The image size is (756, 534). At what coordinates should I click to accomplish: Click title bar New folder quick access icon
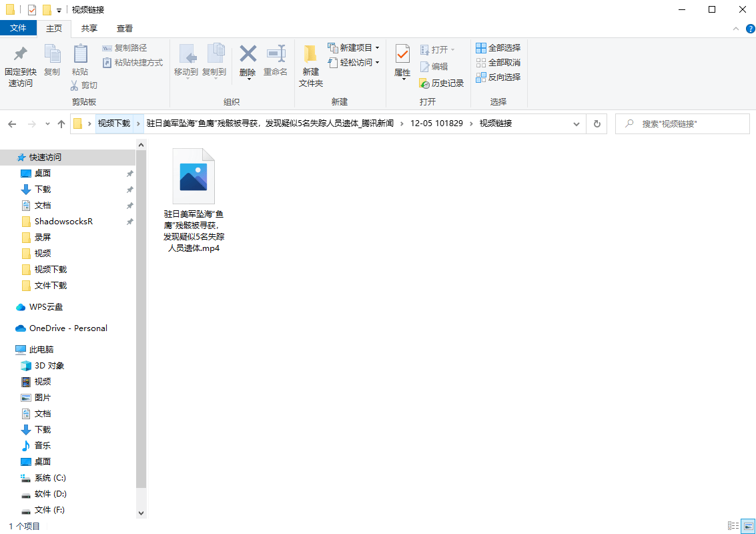[47, 9]
